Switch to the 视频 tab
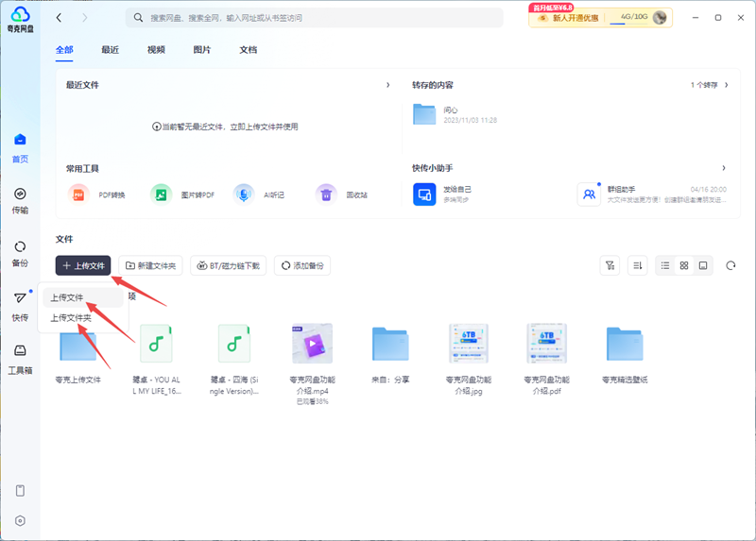 (x=156, y=49)
